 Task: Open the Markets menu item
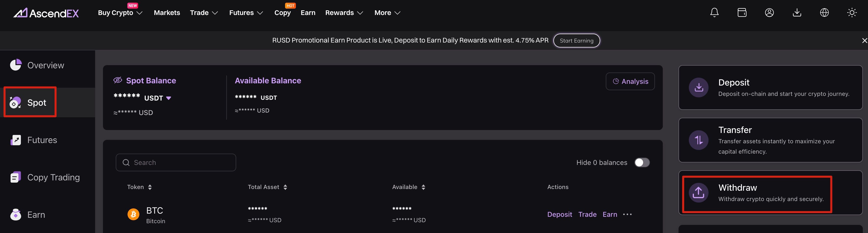[167, 13]
